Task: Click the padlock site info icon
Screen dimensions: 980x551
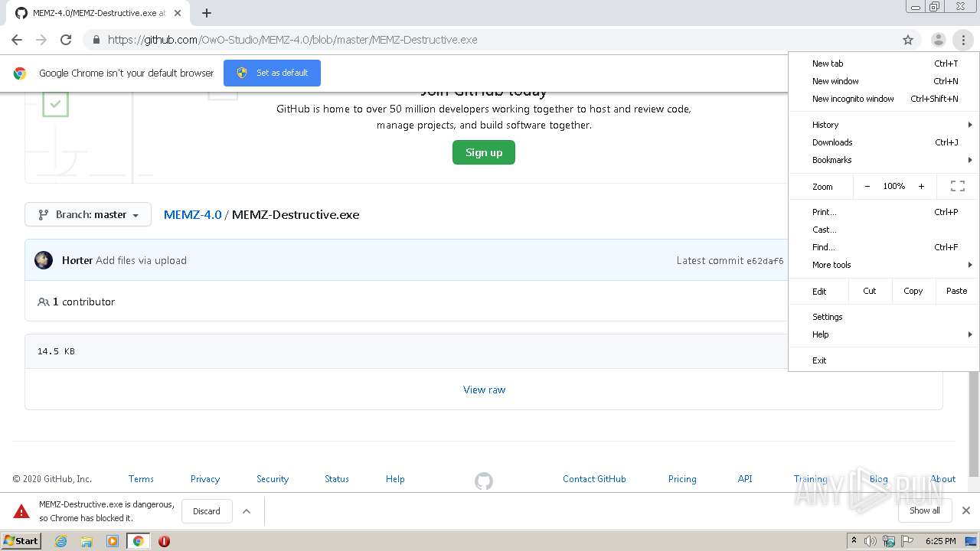Action: click(96, 40)
